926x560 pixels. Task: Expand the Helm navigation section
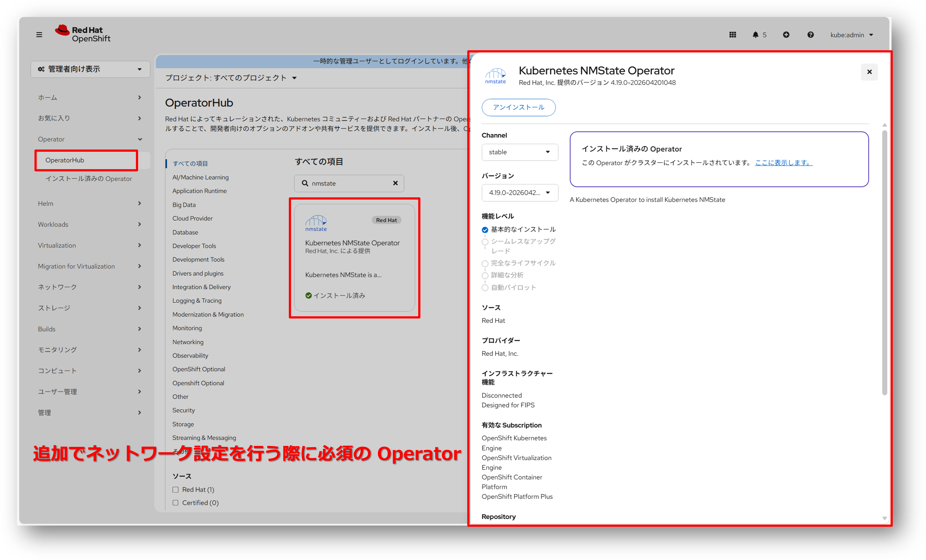tap(90, 203)
